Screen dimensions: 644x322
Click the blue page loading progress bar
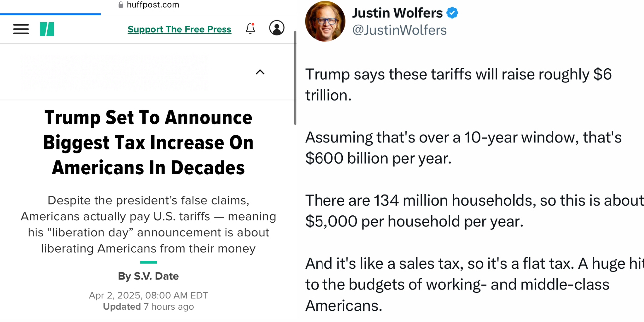pos(50,14)
